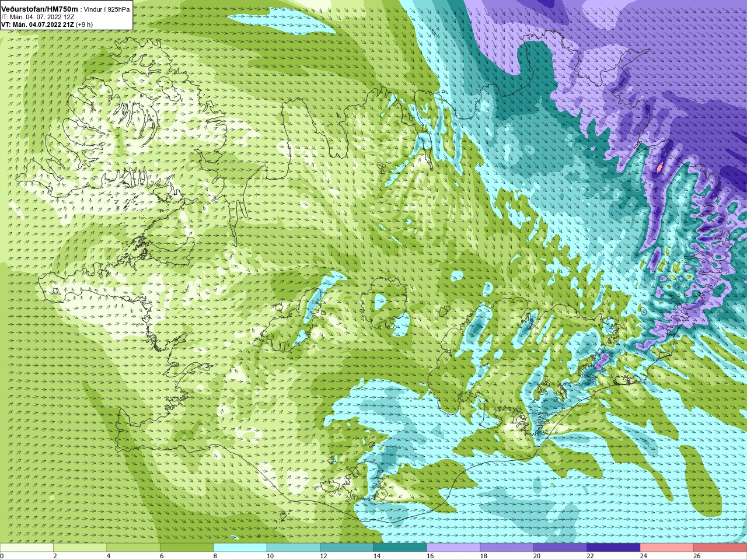Click the dark green 6–8 legend swatch
Image resolution: width=747 pixels, height=560 pixels.
(187, 547)
